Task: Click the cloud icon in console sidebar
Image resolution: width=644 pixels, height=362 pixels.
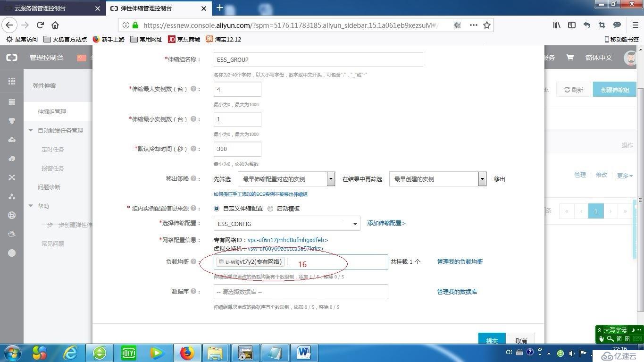Action: tap(12, 140)
